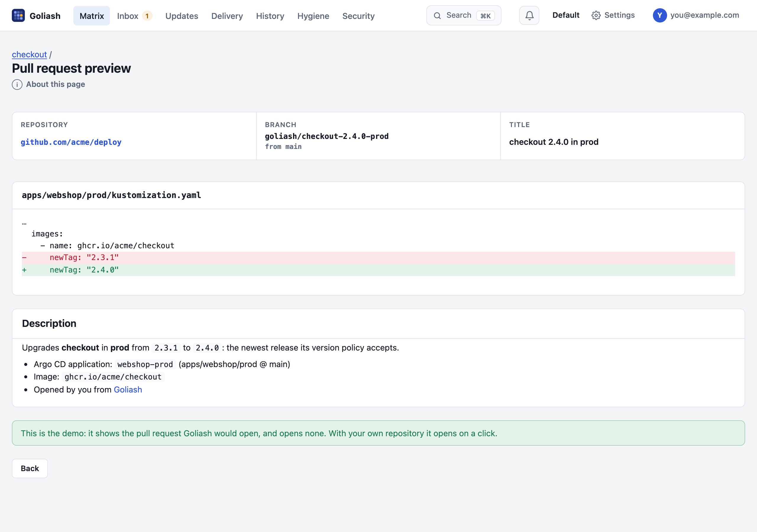
Task: Click the Goliash brand name
Action: [45, 16]
